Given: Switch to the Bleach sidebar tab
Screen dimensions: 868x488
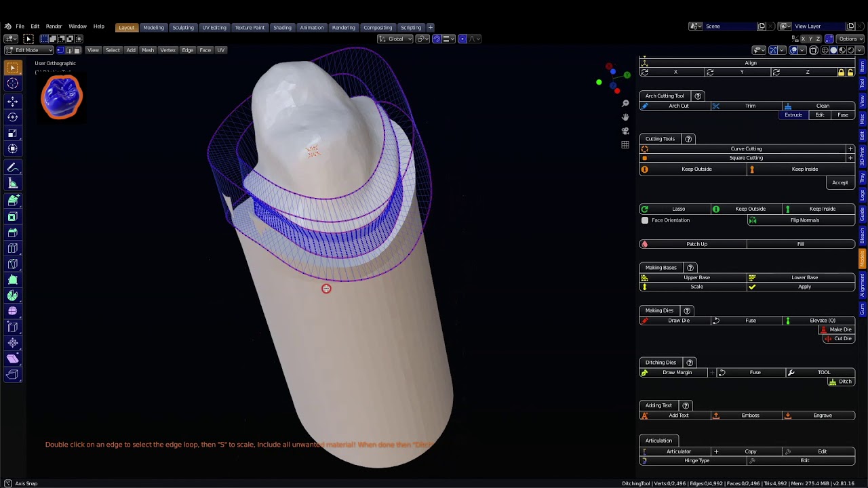Looking at the screenshot, I should 862,236.
